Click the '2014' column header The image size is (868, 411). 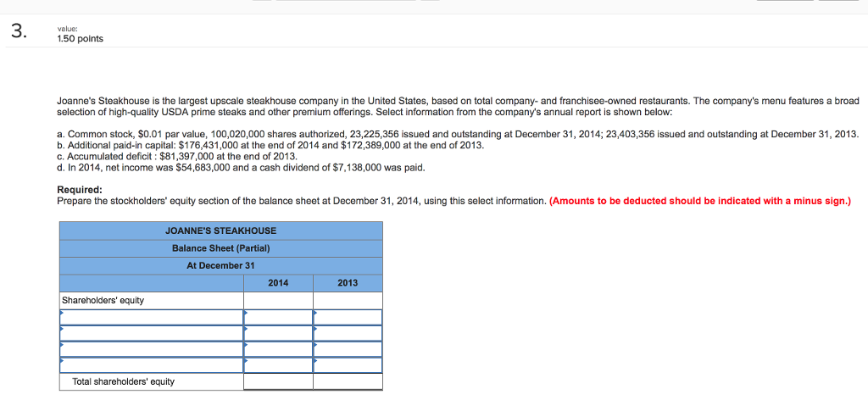[278, 283]
